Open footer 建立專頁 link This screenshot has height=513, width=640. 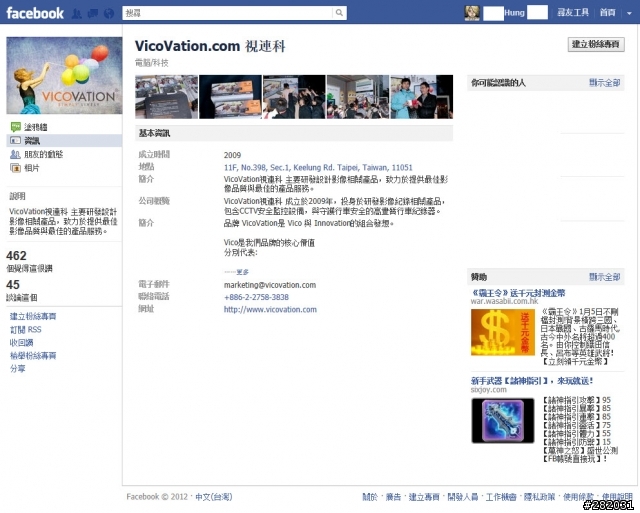[424, 497]
